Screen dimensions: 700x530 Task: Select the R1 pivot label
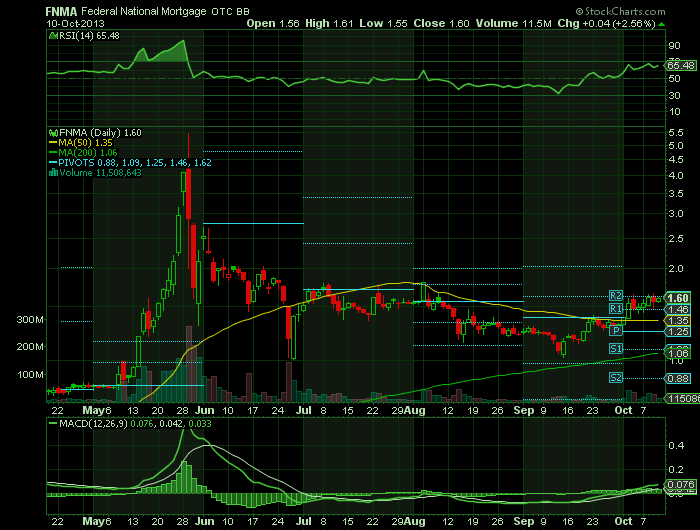616,309
